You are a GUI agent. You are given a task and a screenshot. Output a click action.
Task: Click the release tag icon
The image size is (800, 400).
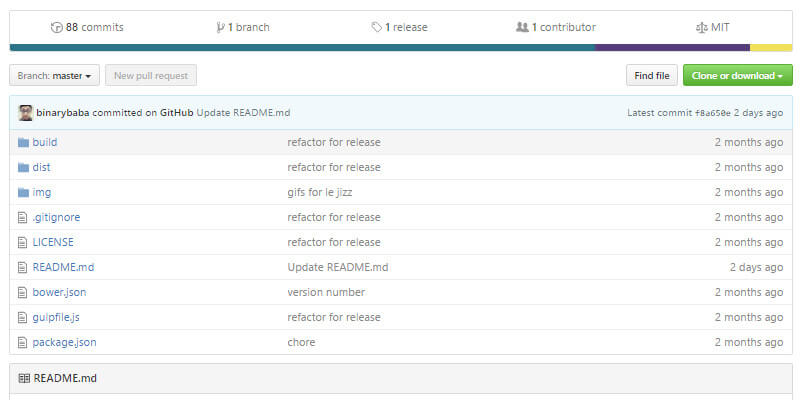[x=376, y=27]
